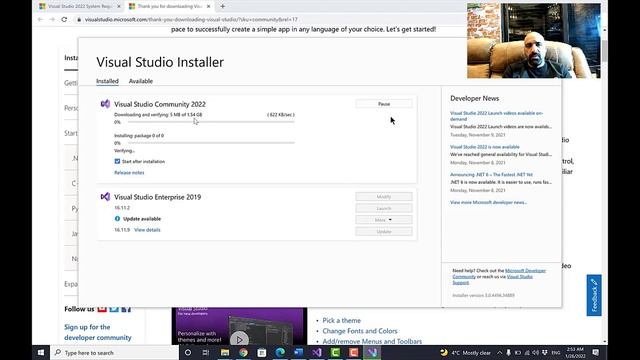Switch to the Available tab
Screen dimensions: 640x360
(x=141, y=81)
